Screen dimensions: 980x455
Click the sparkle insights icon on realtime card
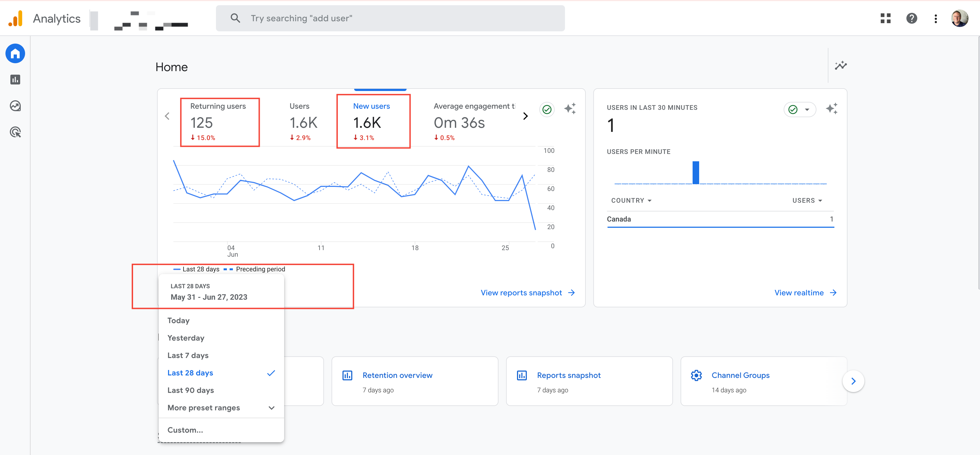click(832, 109)
